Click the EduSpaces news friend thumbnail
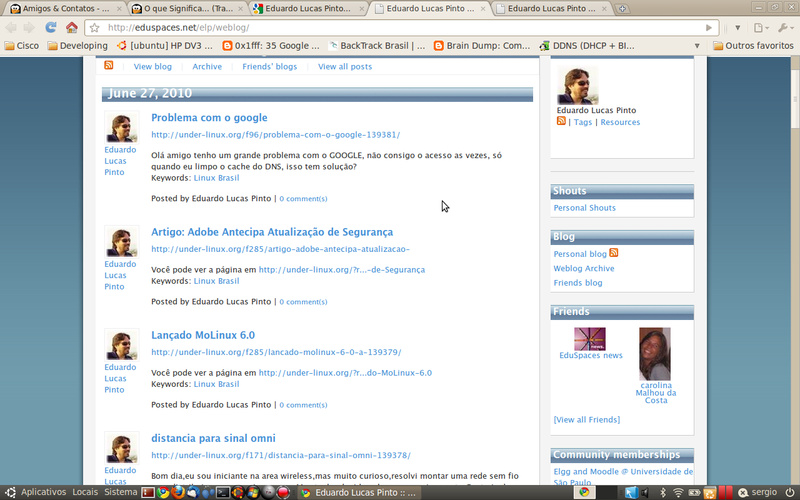The width and height of the screenshot is (800, 500). tap(590, 339)
